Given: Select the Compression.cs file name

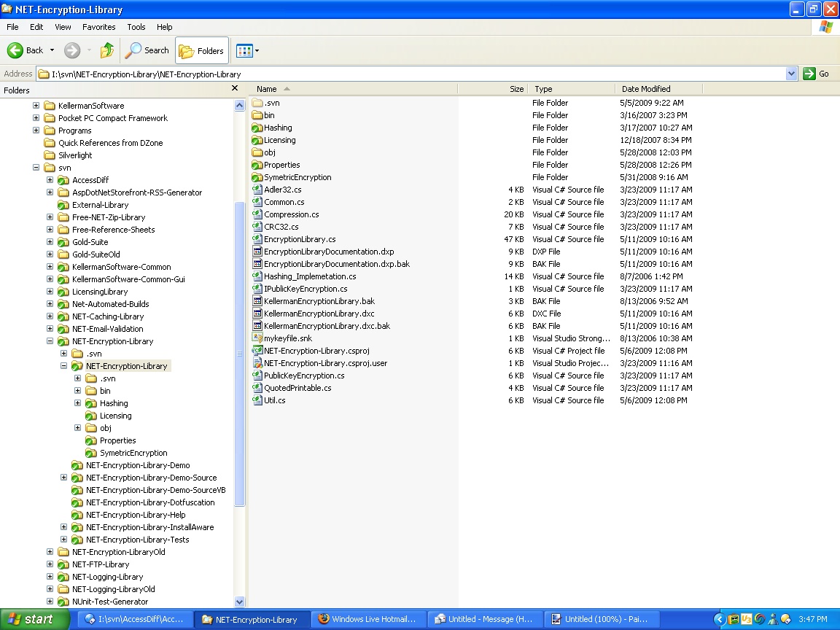Looking at the screenshot, I should tap(292, 214).
